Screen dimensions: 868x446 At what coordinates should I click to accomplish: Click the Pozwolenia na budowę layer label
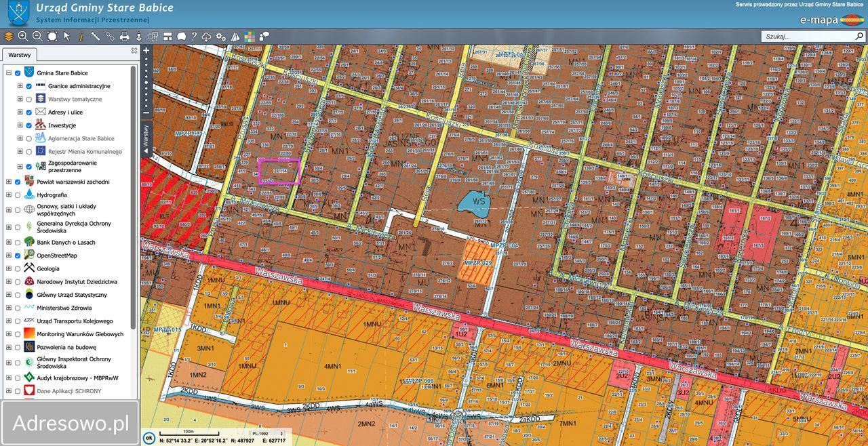click(x=66, y=347)
